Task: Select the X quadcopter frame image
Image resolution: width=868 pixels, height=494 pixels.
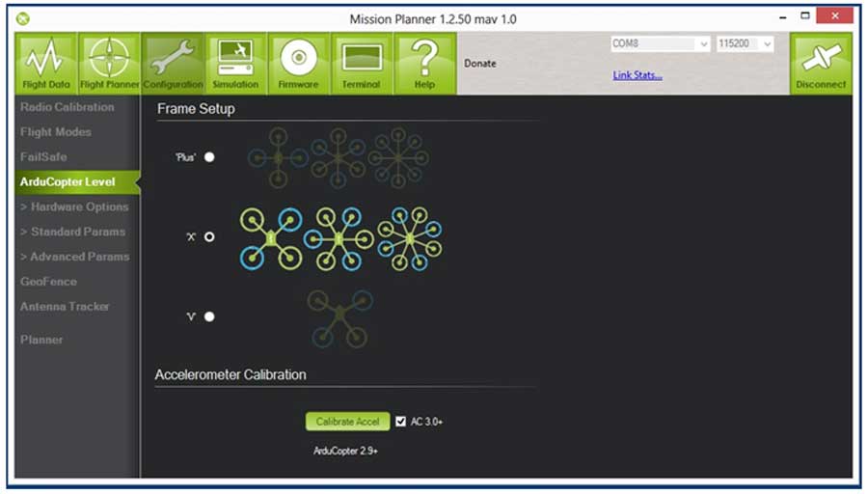Action: coord(271,238)
